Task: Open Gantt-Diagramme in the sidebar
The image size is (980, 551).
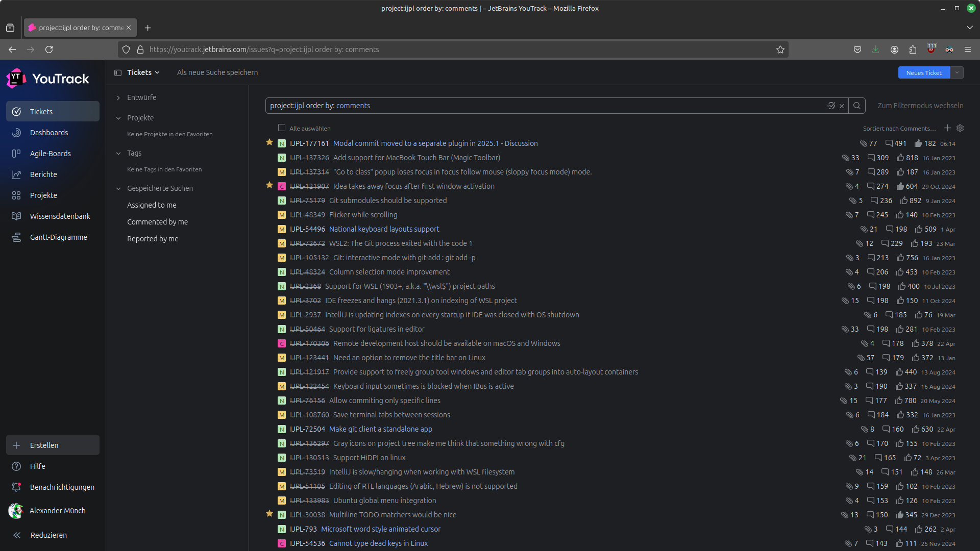Action: click(x=53, y=237)
